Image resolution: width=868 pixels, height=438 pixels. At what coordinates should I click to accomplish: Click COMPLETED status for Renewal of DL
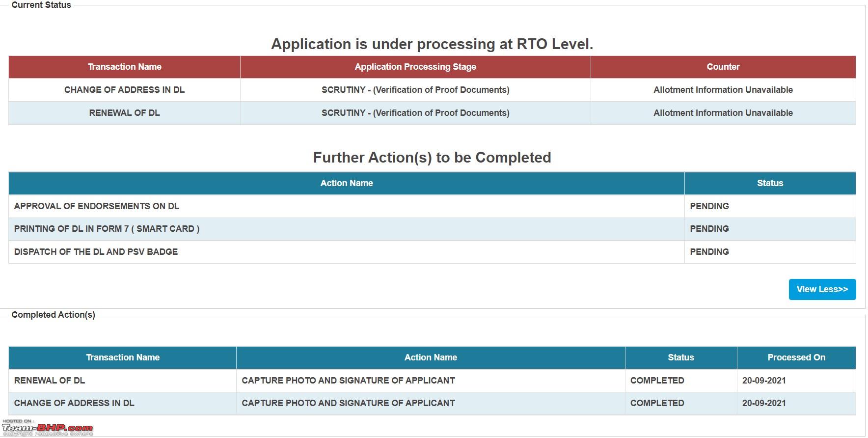point(657,381)
